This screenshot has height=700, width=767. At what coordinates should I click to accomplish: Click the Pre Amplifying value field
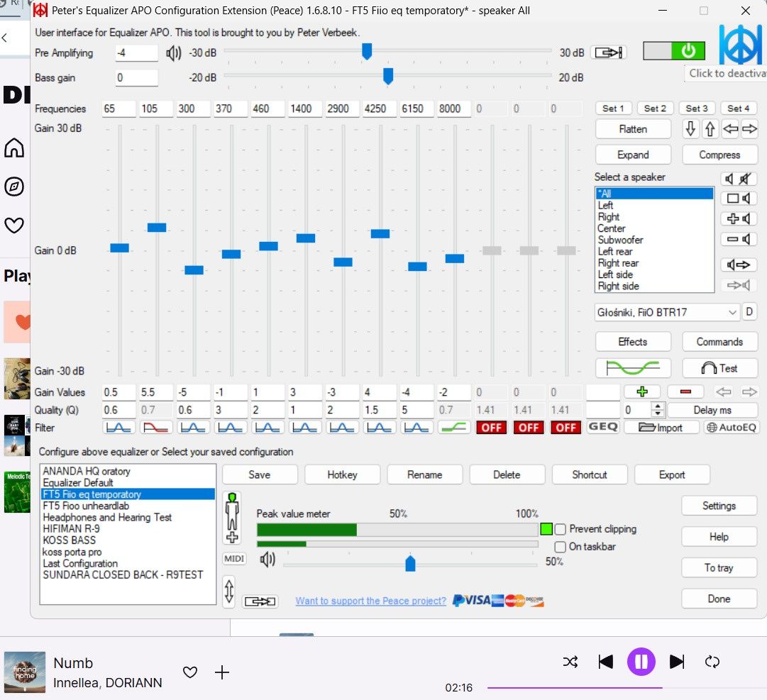(x=136, y=52)
